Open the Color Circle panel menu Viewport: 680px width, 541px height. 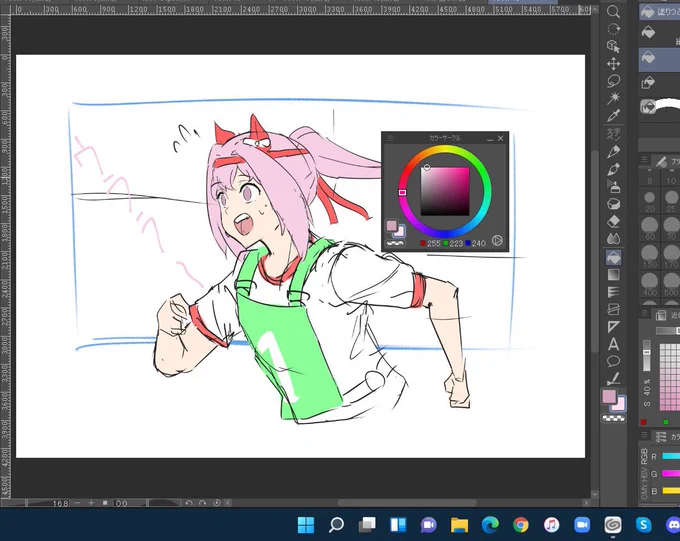click(x=390, y=138)
